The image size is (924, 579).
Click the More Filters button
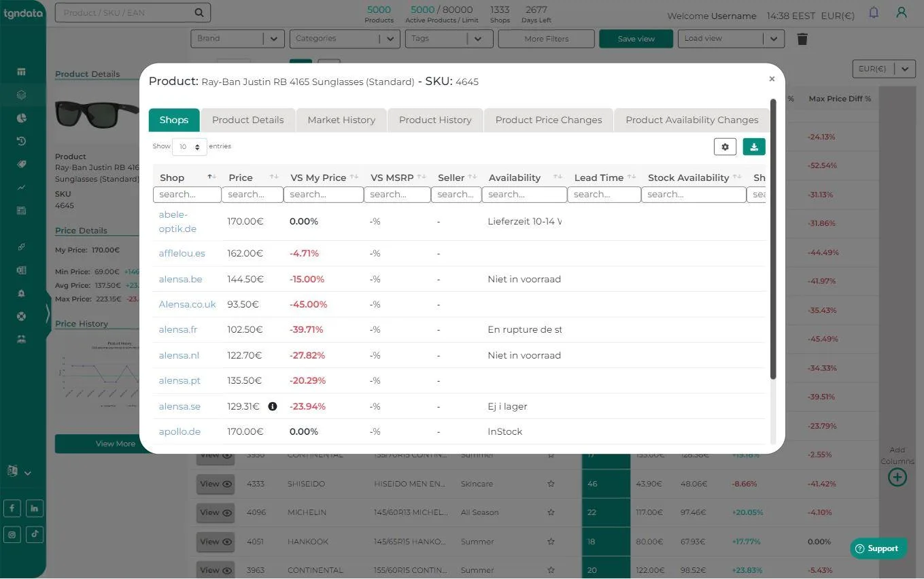point(547,39)
